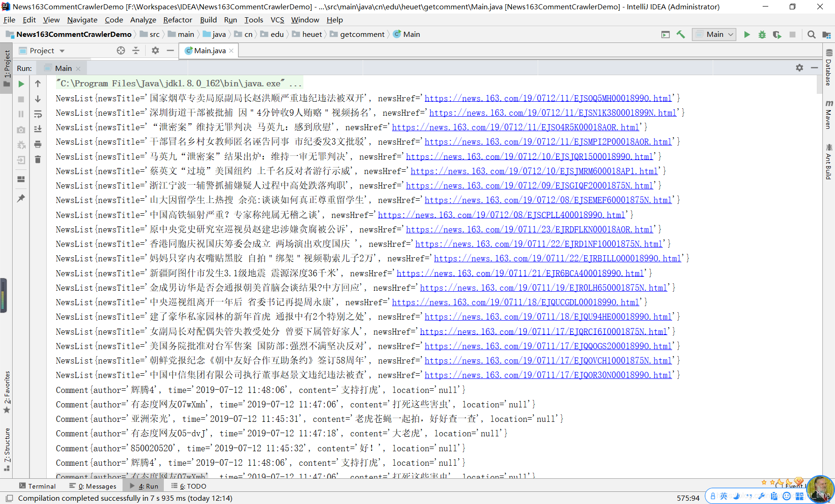
Task: Open link ending EJQOR30N00018990.html
Action: (x=548, y=375)
